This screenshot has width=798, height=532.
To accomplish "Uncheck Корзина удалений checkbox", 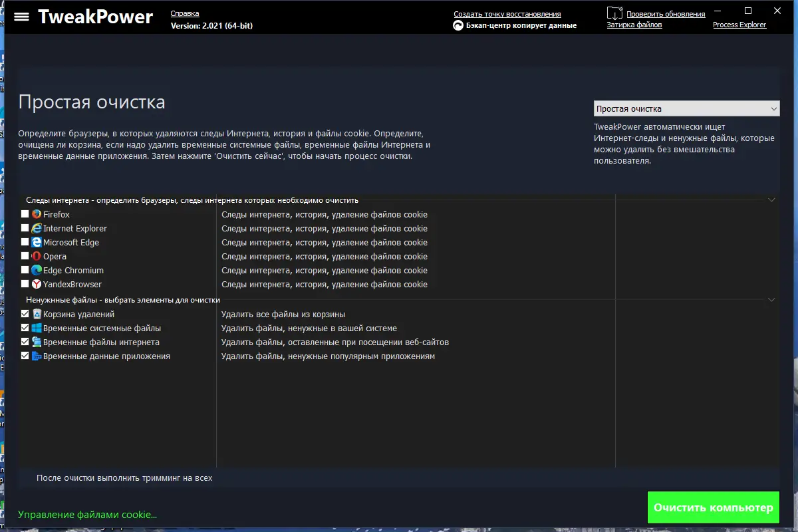I will [25, 314].
